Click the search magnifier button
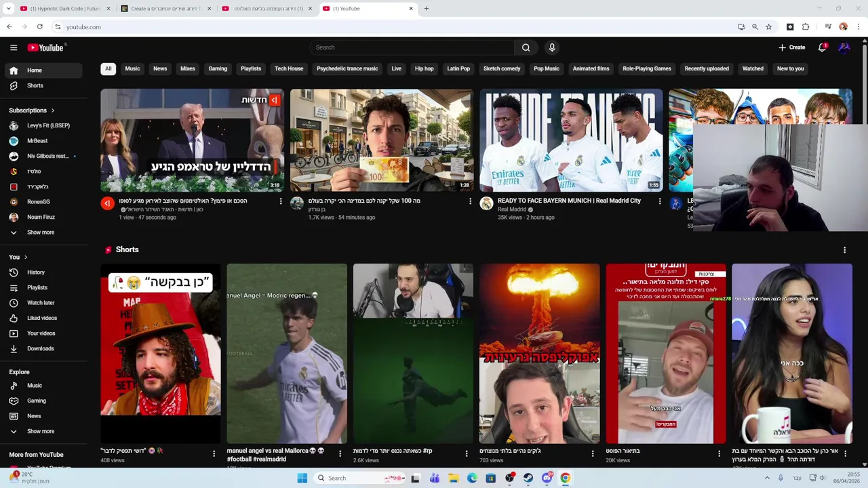Viewport: 868px width, 488px height. point(526,47)
